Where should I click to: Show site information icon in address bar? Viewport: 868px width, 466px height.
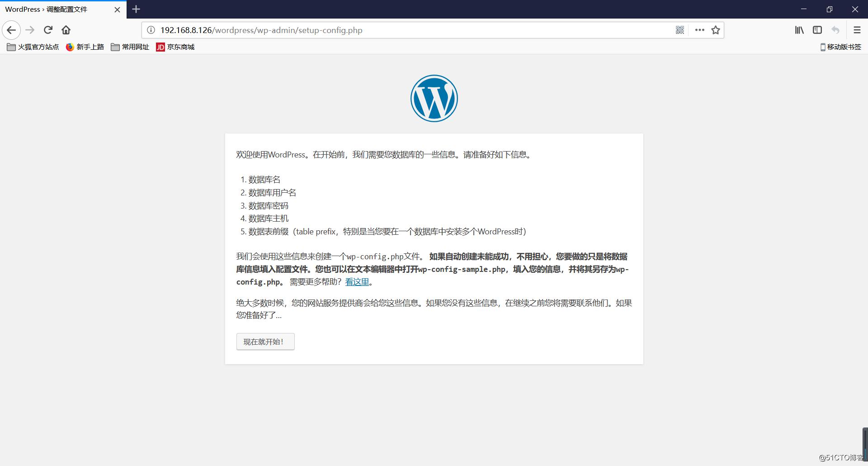click(x=151, y=30)
